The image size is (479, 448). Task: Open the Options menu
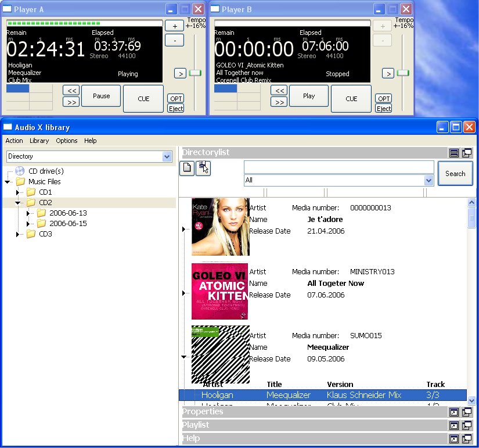point(67,141)
